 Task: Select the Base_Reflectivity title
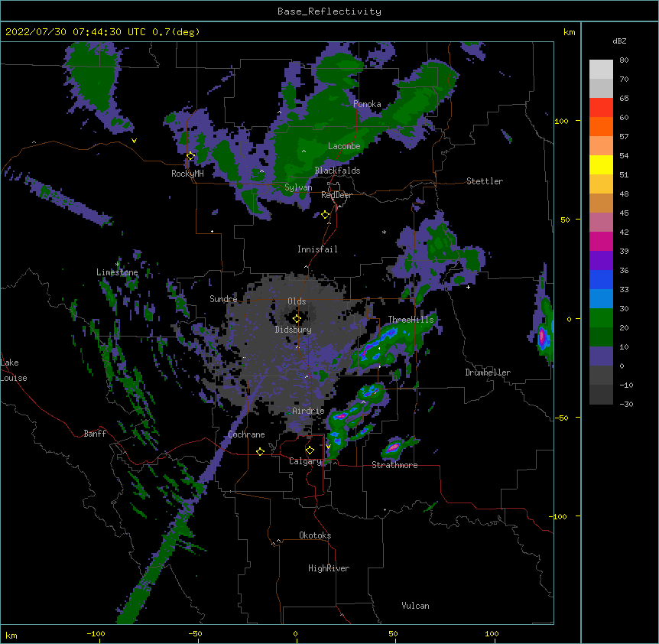click(x=329, y=11)
